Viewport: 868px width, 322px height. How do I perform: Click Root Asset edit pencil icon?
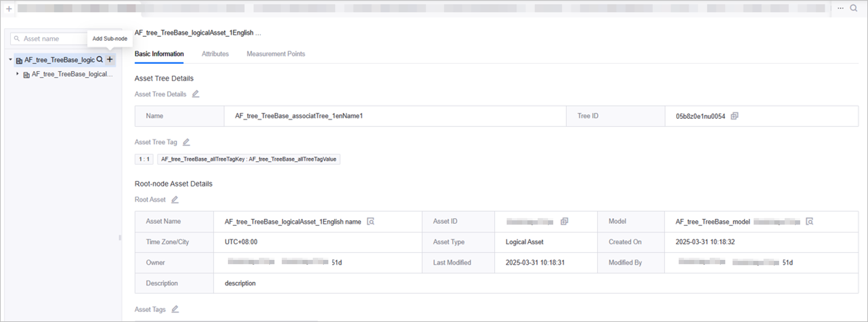pyautogui.click(x=175, y=200)
